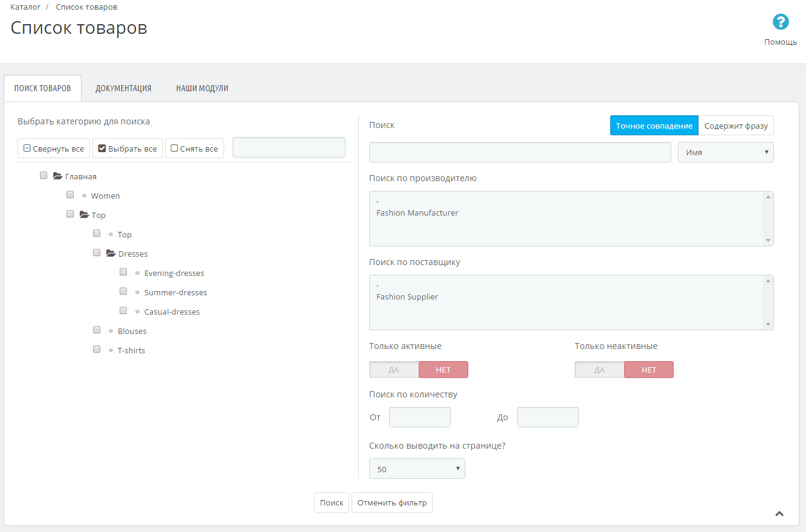The height and width of the screenshot is (532, 806).
Task: Open the Наши модули tab
Action: click(x=202, y=88)
